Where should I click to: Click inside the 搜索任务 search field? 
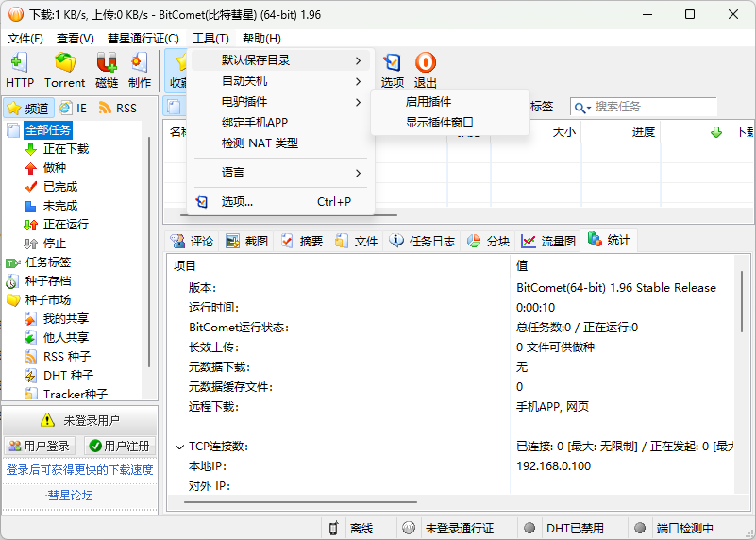651,108
